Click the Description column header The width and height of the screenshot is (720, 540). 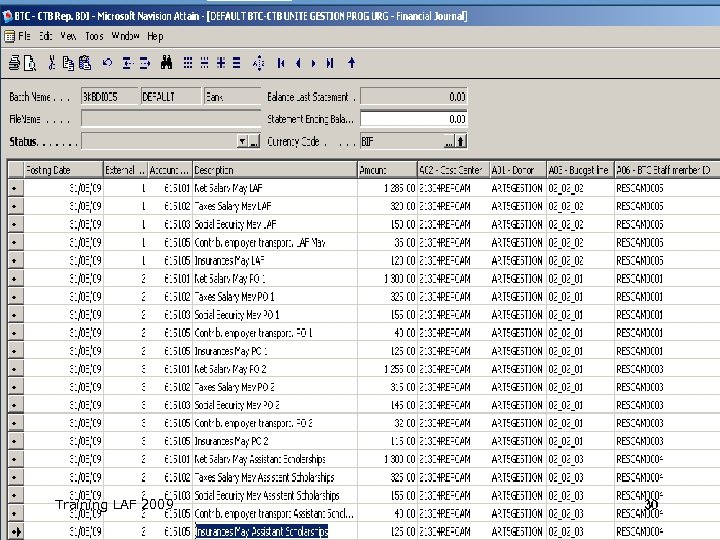tap(275, 170)
